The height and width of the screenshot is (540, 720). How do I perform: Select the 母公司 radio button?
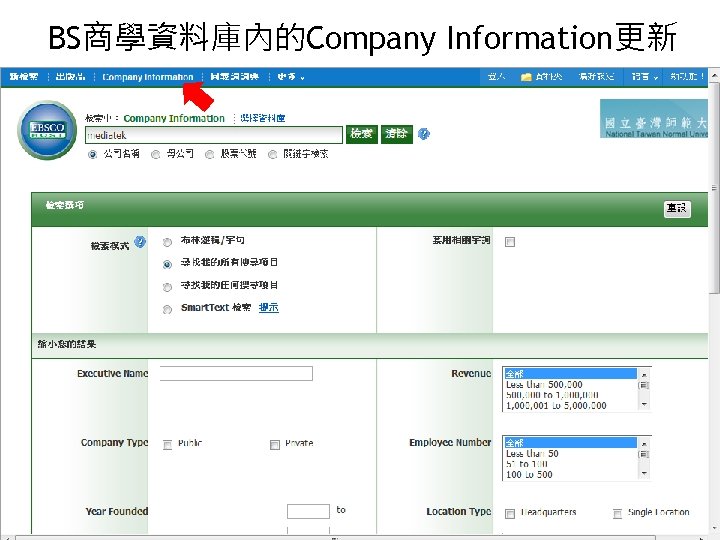coord(156,155)
